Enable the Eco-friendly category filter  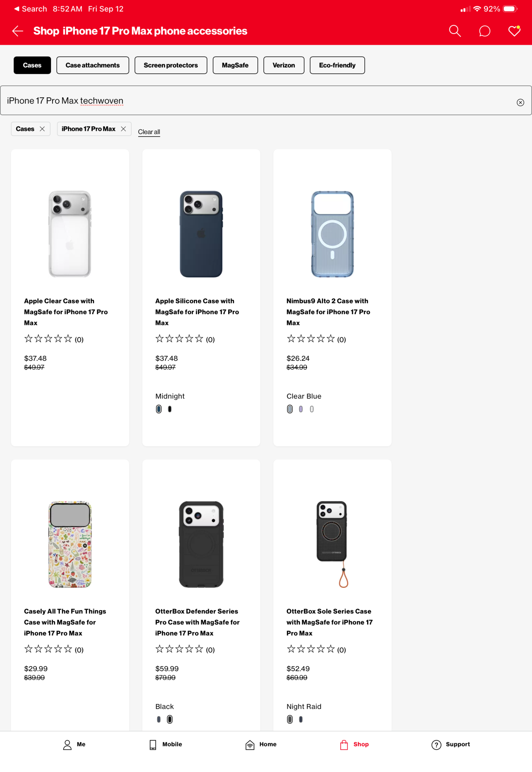(x=337, y=65)
